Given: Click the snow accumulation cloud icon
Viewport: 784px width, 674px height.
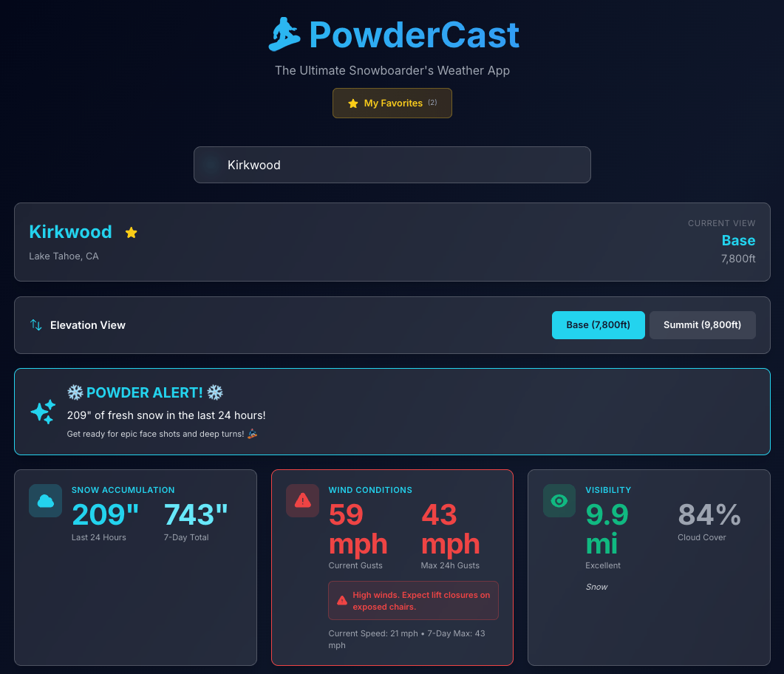Looking at the screenshot, I should coord(45,501).
